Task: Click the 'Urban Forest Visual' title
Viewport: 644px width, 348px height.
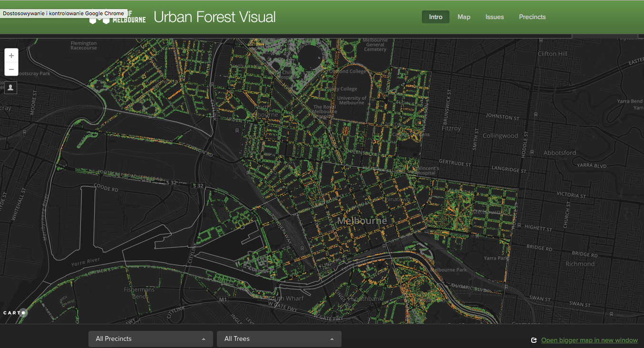Action: tap(215, 17)
